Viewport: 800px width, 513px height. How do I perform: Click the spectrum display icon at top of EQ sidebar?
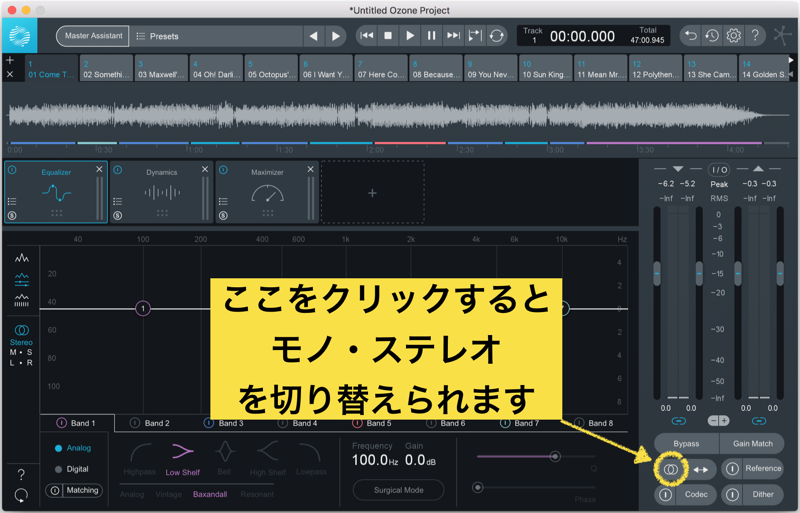pyautogui.click(x=21, y=258)
